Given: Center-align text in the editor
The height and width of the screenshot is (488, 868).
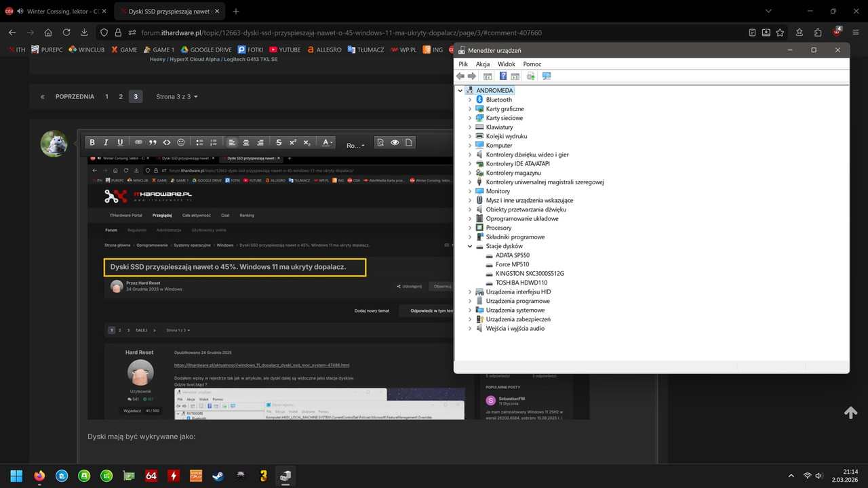Looking at the screenshot, I should [x=246, y=142].
